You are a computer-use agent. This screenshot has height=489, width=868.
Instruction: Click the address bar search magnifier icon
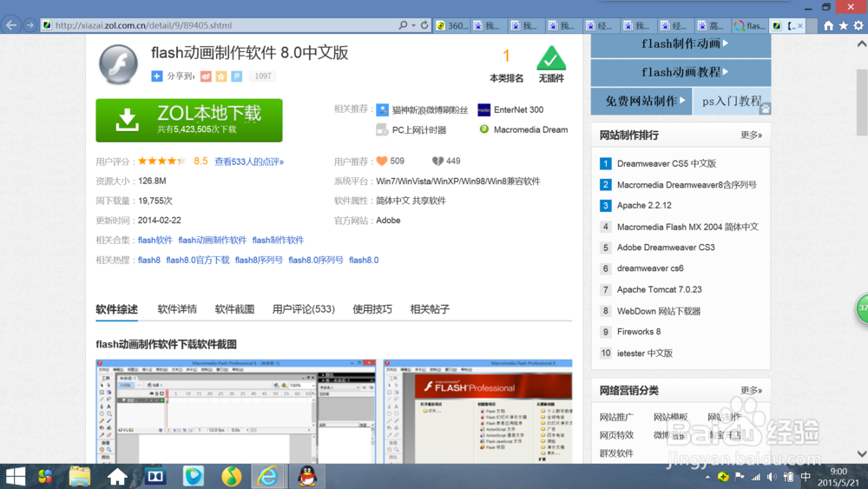403,25
